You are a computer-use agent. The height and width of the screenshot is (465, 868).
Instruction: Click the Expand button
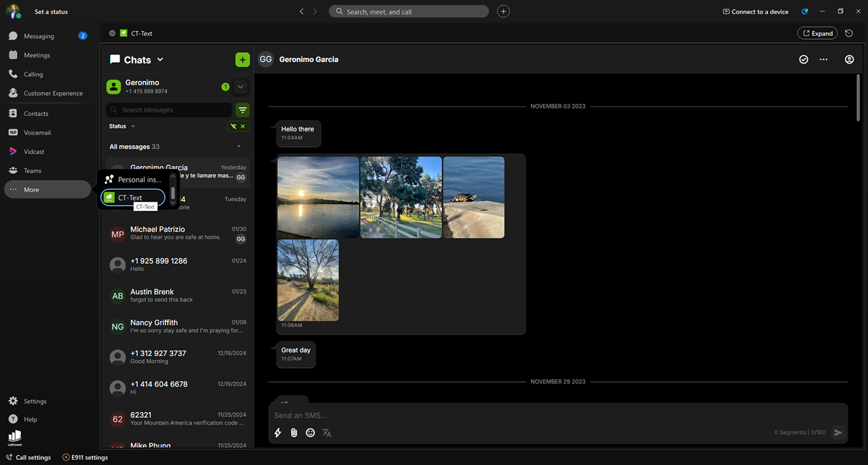817,34
